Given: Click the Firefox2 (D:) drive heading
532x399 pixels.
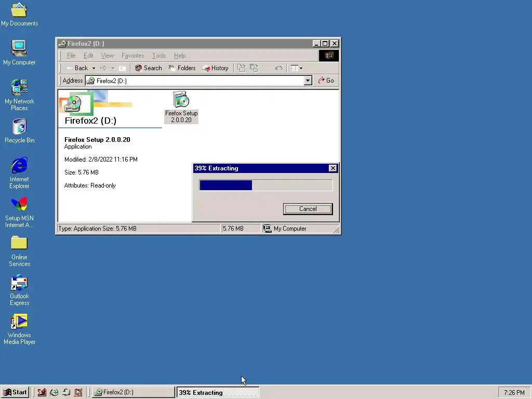Looking at the screenshot, I should 90,121.
